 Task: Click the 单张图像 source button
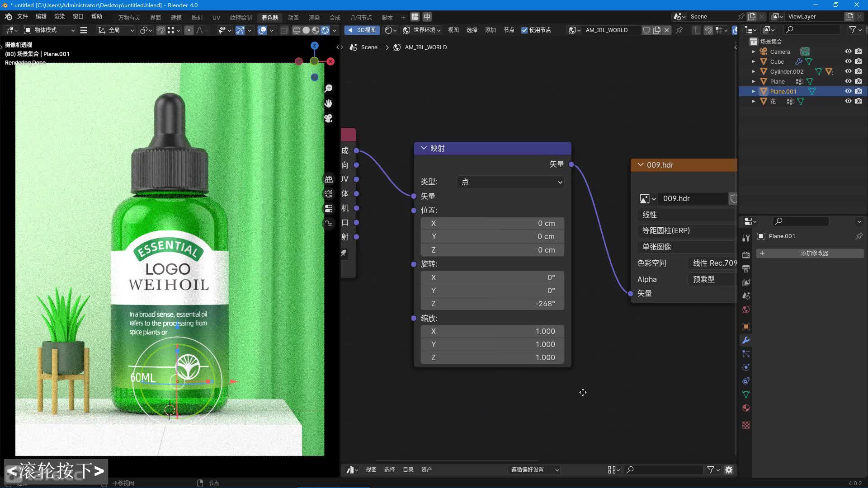pos(687,247)
